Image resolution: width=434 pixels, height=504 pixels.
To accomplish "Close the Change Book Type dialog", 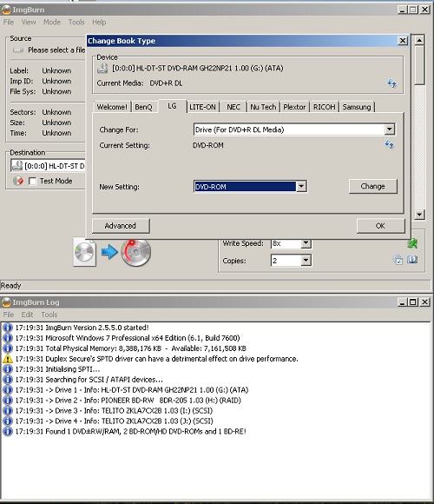I will [403, 41].
